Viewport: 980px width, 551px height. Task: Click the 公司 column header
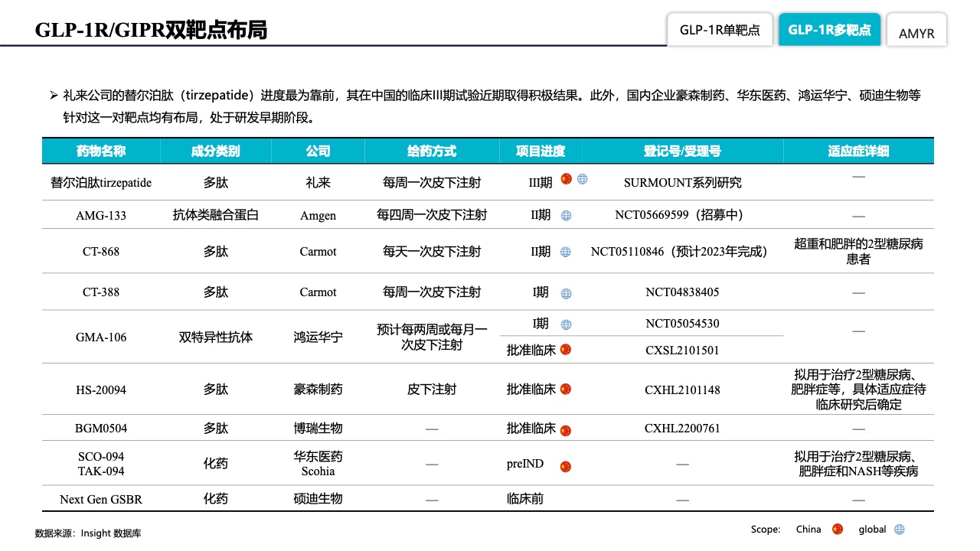(318, 152)
